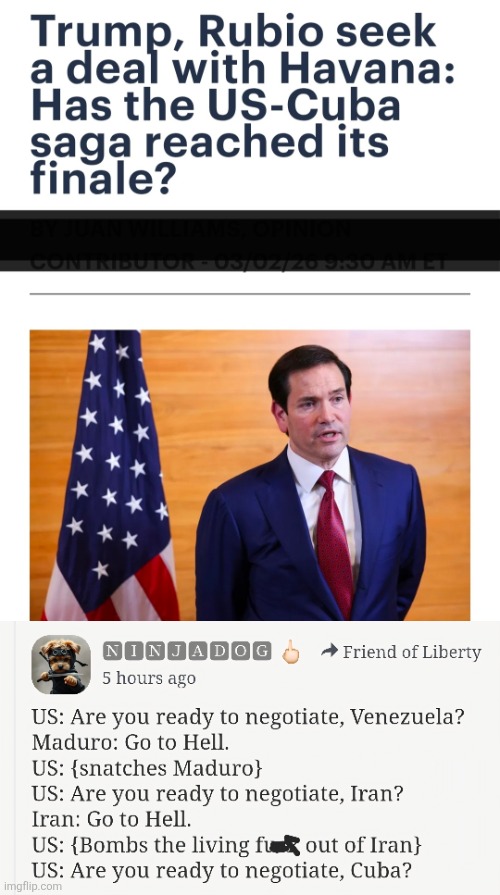Click the reply arrow before Friend of Liberty

329,650
